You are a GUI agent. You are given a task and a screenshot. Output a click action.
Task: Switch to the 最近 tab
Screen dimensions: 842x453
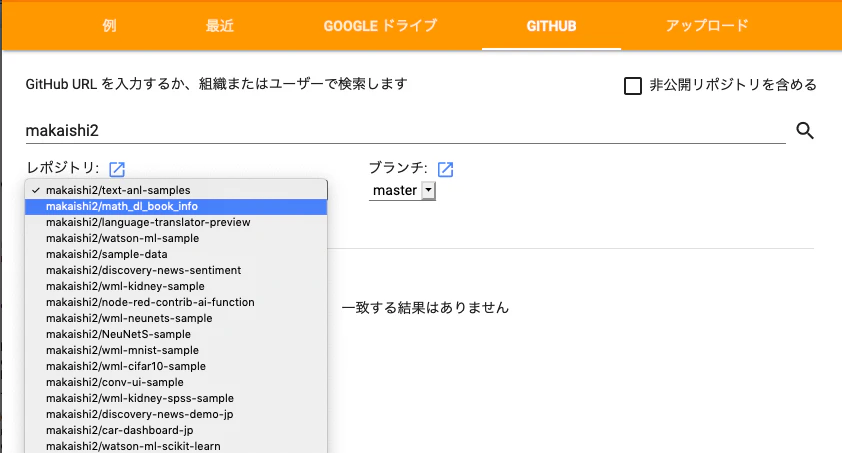click(220, 26)
